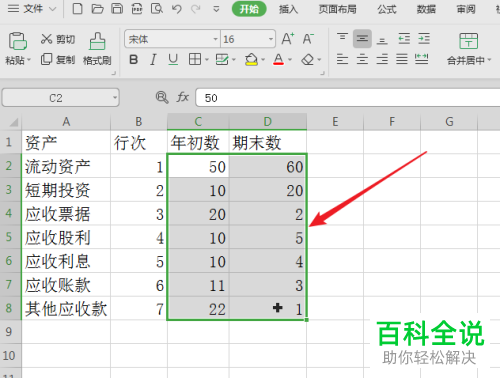Click the decrease indent icon
This screenshot has width=500, height=378.
(404, 39)
